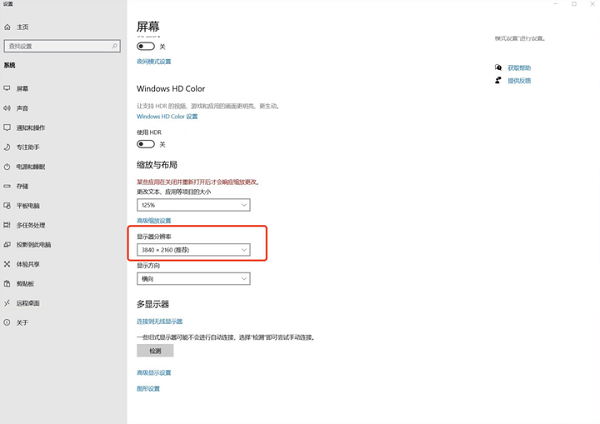
Task: Maximize the settings window
Action: click(574, 4)
